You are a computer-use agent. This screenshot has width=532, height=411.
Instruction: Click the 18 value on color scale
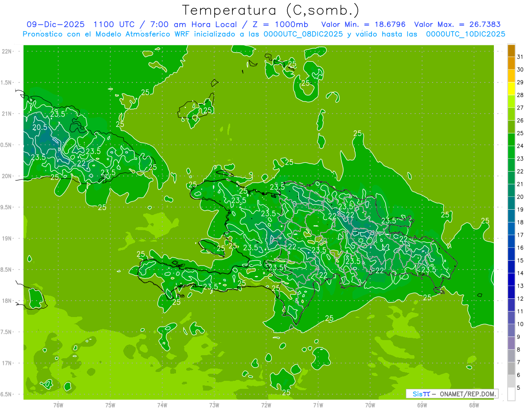click(520, 223)
